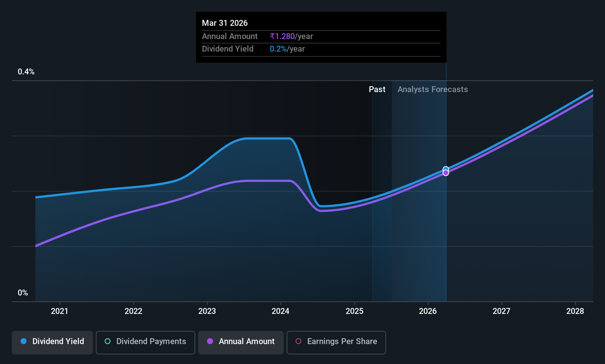Click the tooltip 'Dividend Yield' row label
This screenshot has width=605, height=364.
click(x=228, y=49)
